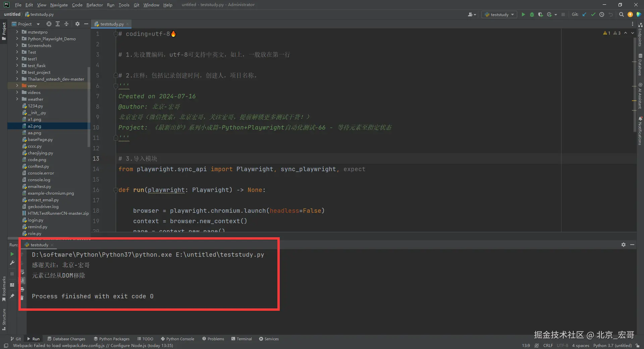Click Git Commit checkmark icon

[593, 14]
